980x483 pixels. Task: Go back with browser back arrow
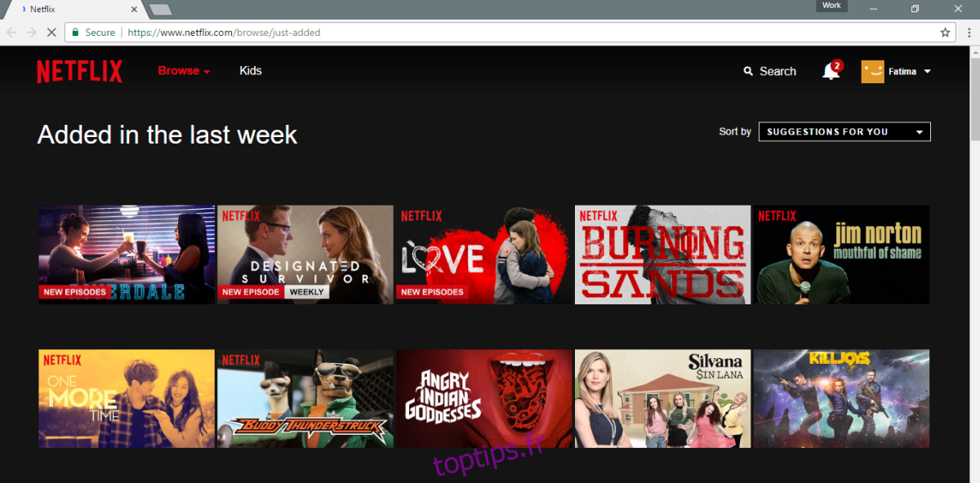[x=11, y=33]
